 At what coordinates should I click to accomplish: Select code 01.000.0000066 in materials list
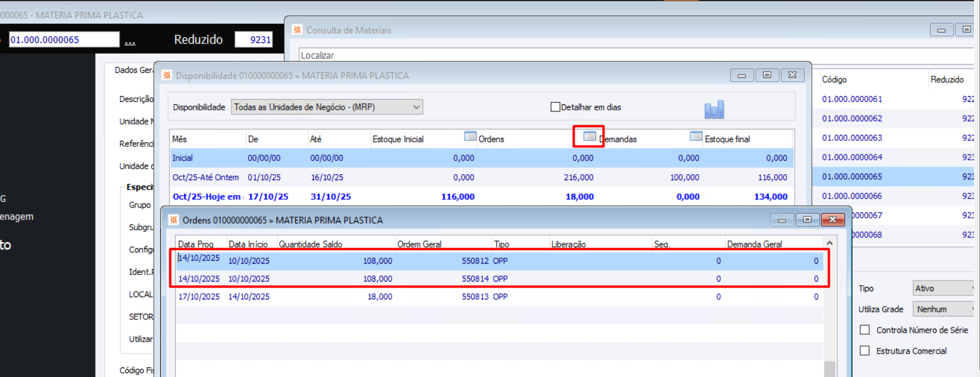tap(852, 196)
